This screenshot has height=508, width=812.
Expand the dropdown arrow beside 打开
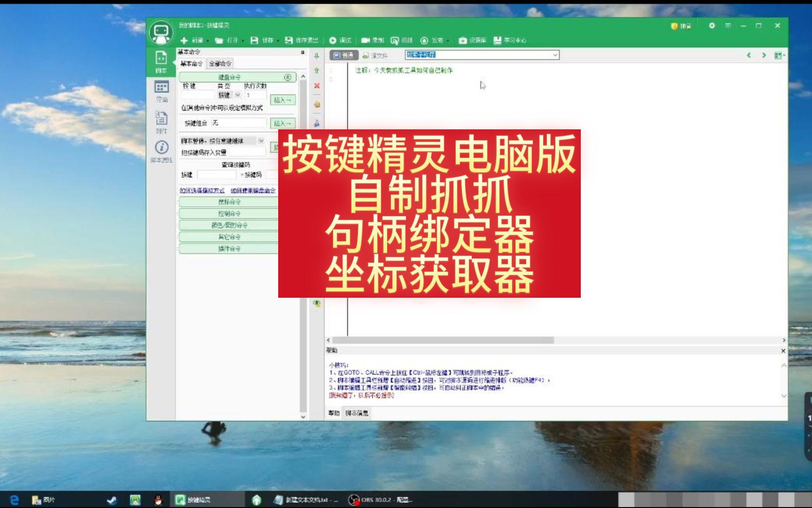point(242,41)
